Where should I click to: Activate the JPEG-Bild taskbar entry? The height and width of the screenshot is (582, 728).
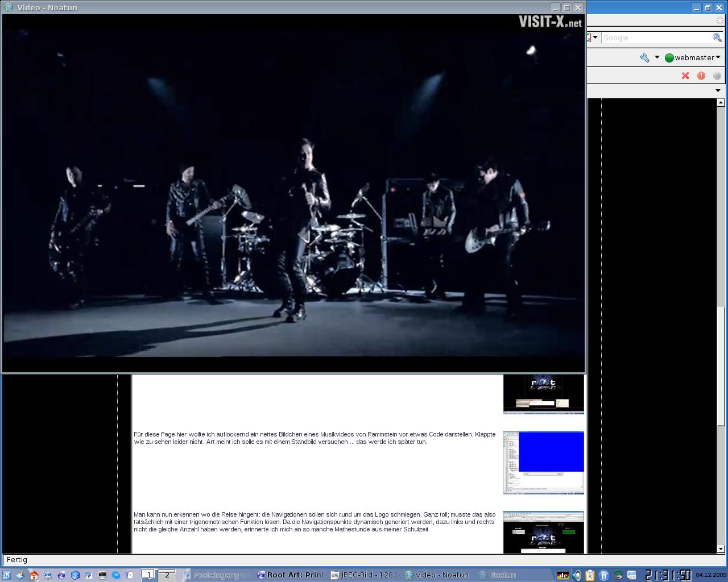(365, 575)
